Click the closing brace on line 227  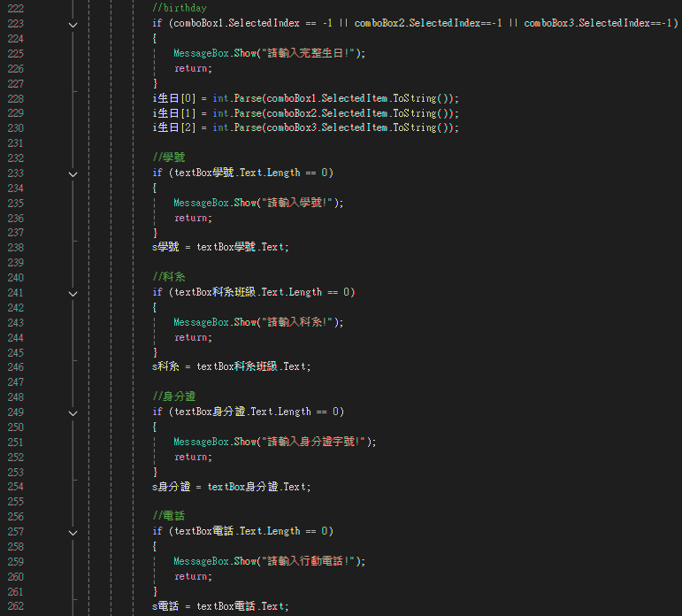155,83
